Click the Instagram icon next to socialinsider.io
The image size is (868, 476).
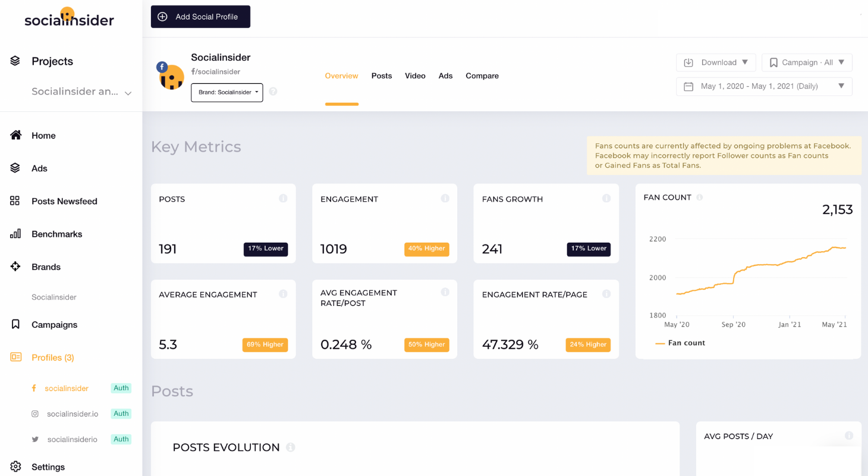pos(35,414)
